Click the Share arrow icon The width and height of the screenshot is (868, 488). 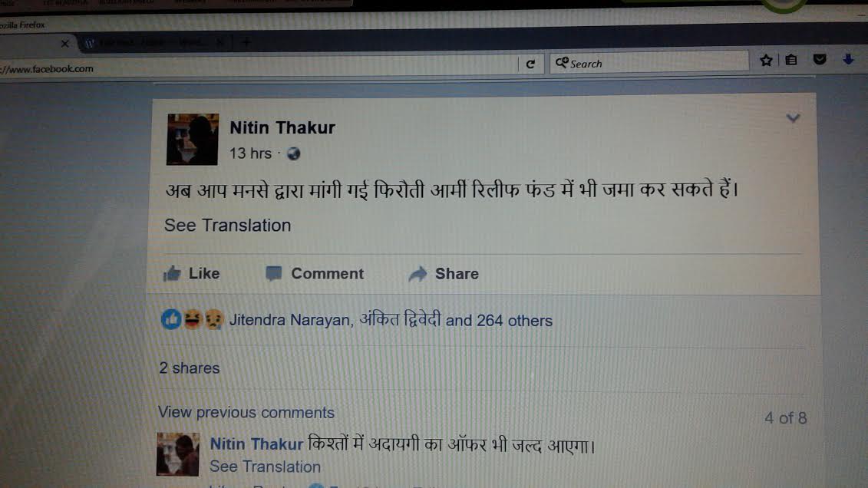[x=418, y=274]
